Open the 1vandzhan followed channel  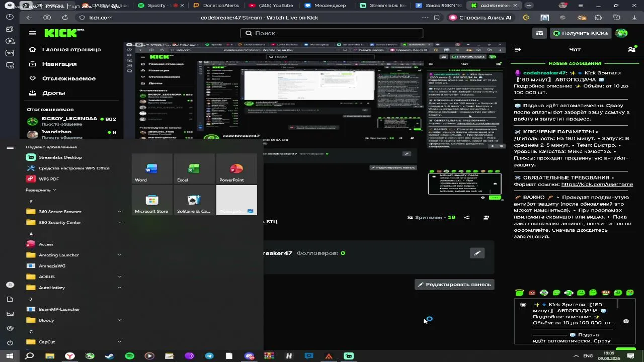click(x=71, y=134)
